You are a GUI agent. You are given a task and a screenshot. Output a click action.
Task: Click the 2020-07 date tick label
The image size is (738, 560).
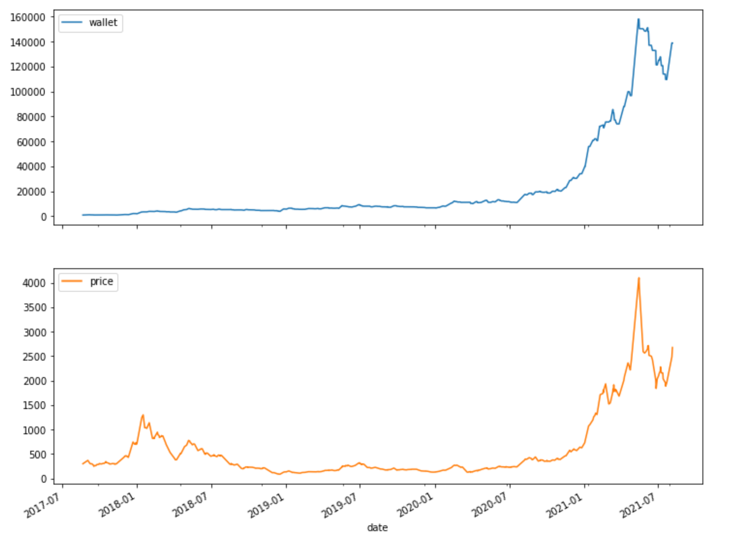pos(489,505)
